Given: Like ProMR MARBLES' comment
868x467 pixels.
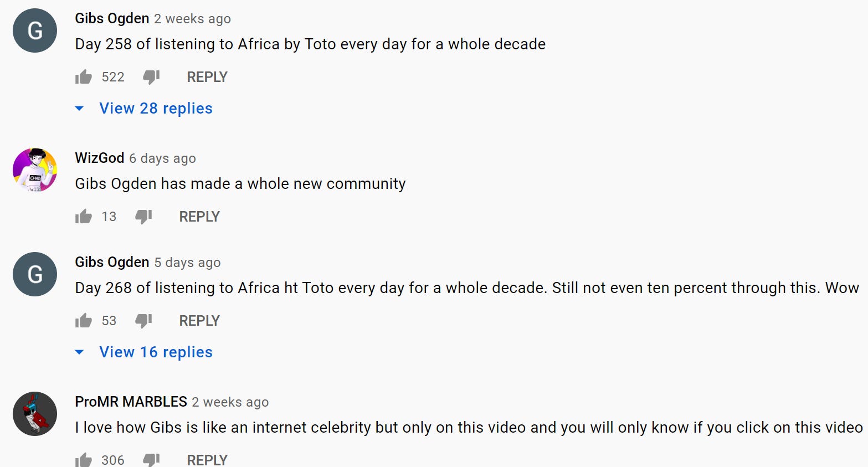Looking at the screenshot, I should click(84, 460).
